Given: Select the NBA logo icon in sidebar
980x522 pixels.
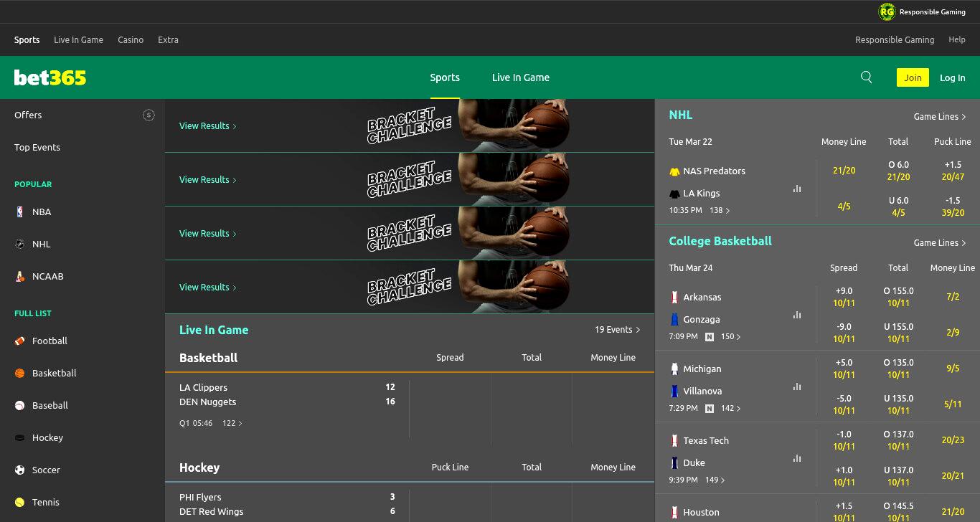Looking at the screenshot, I should click(19, 212).
